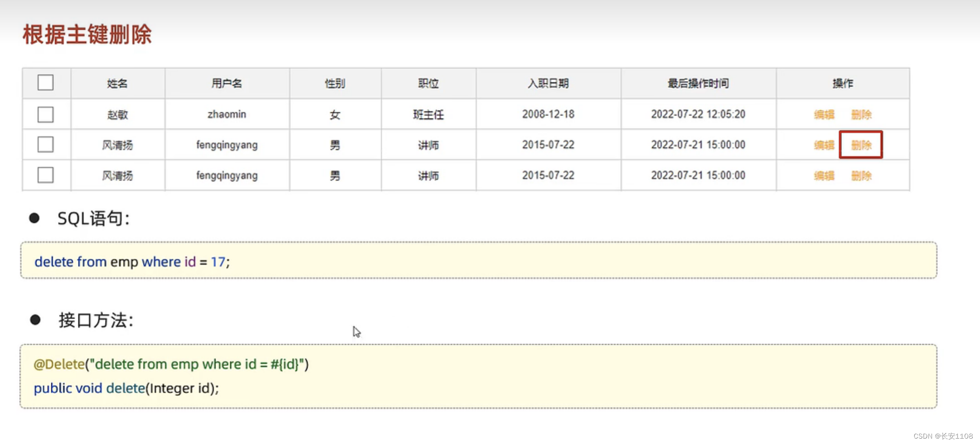Click the @Delete annotation code line
Viewport: 980px width, 444px height.
[171, 364]
